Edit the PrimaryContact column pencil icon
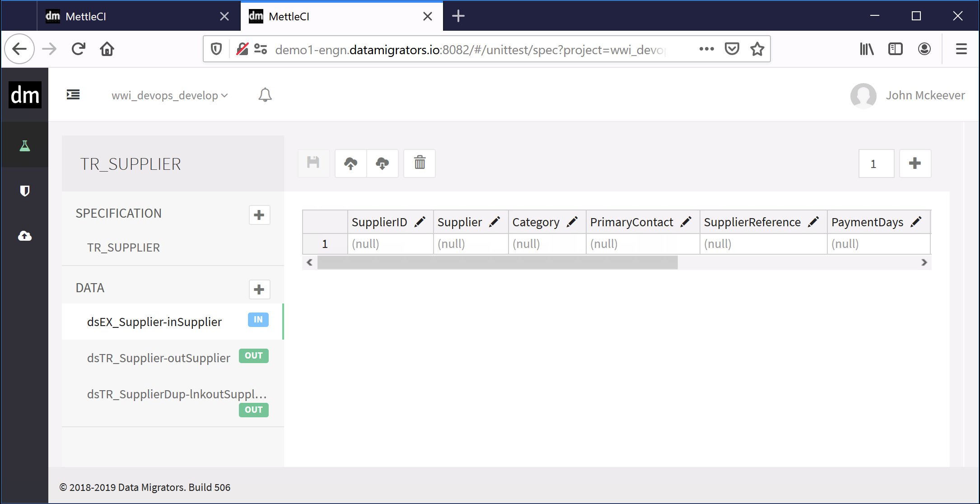The image size is (980, 504). [686, 222]
